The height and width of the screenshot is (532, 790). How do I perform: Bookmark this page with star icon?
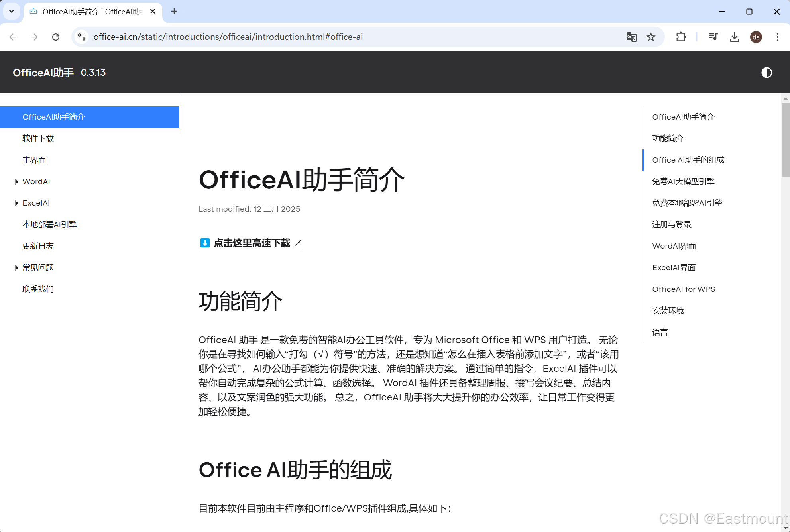pos(651,37)
